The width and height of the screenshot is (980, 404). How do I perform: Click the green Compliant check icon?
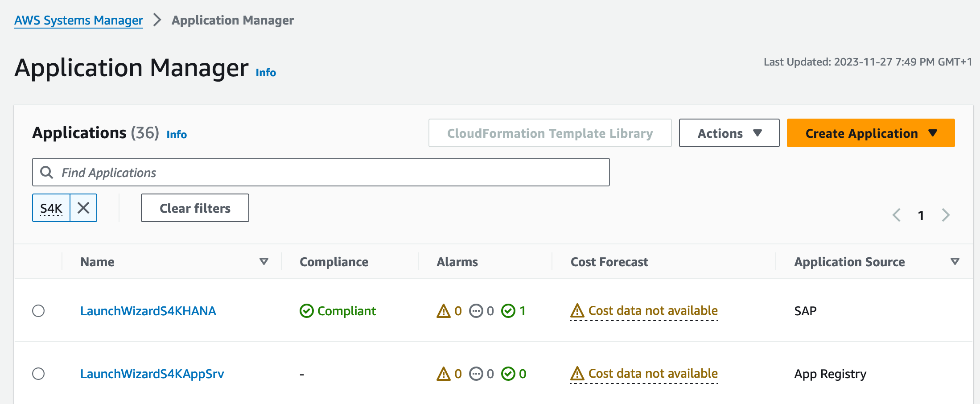point(307,311)
